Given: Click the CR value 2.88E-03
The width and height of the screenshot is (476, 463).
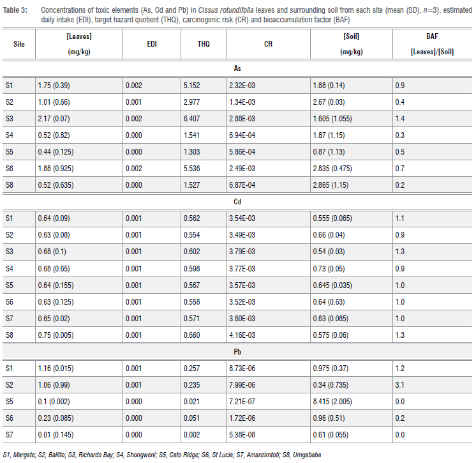Looking at the screenshot, I should coord(242,118).
